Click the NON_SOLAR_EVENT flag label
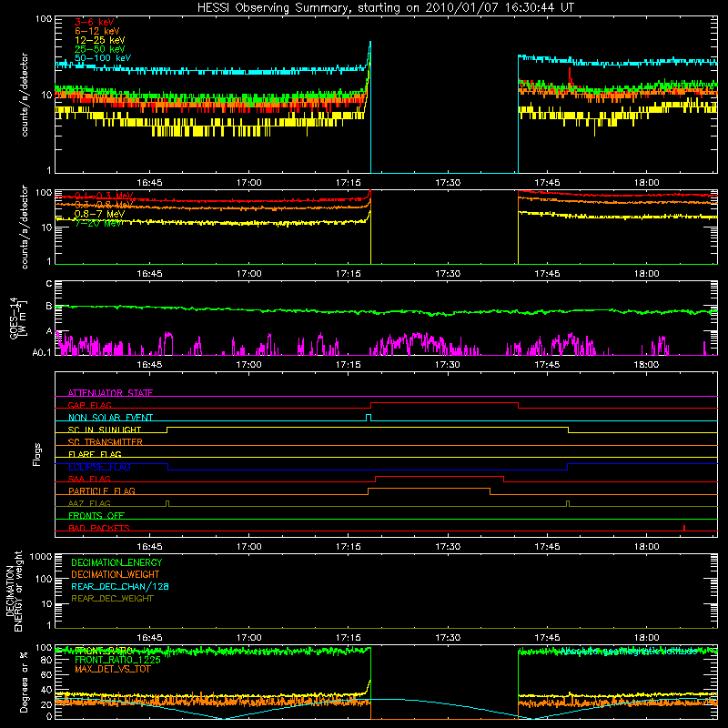Viewport: 728px width, 728px height. click(110, 418)
